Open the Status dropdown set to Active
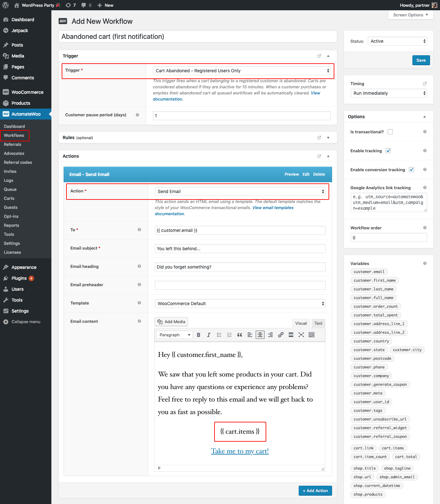This screenshot has height=504, width=440. coord(397,41)
